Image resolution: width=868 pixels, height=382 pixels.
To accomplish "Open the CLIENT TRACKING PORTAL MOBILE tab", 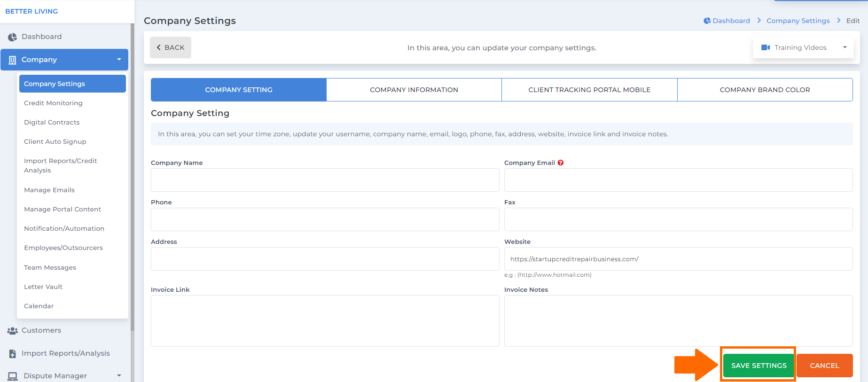I will [589, 90].
